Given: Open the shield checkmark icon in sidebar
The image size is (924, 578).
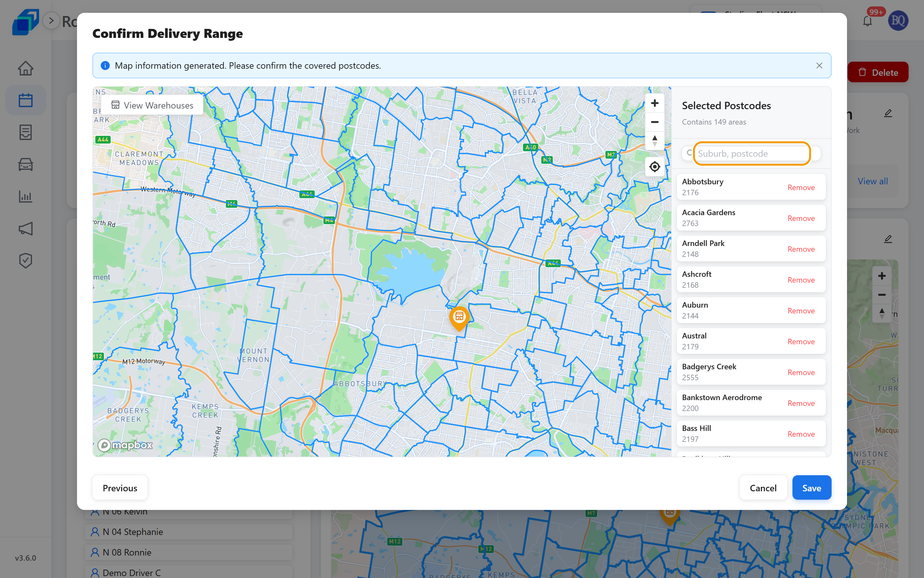Looking at the screenshot, I should pos(26,261).
